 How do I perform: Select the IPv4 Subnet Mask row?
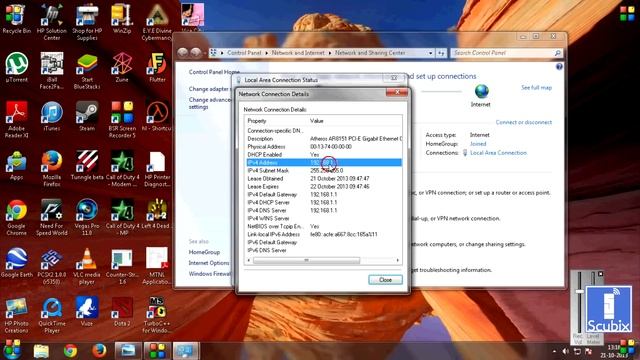point(324,171)
